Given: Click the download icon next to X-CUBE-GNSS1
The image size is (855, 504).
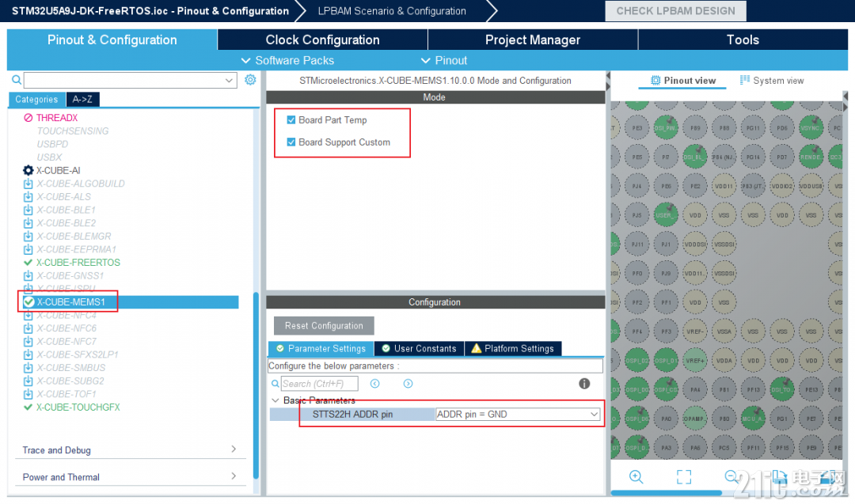Looking at the screenshot, I should [28, 275].
